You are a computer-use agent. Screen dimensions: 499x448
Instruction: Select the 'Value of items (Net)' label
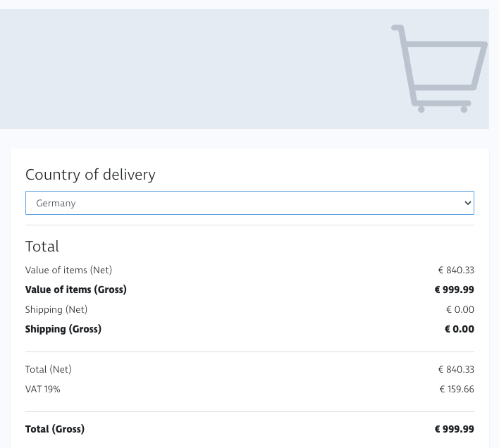tap(68, 270)
